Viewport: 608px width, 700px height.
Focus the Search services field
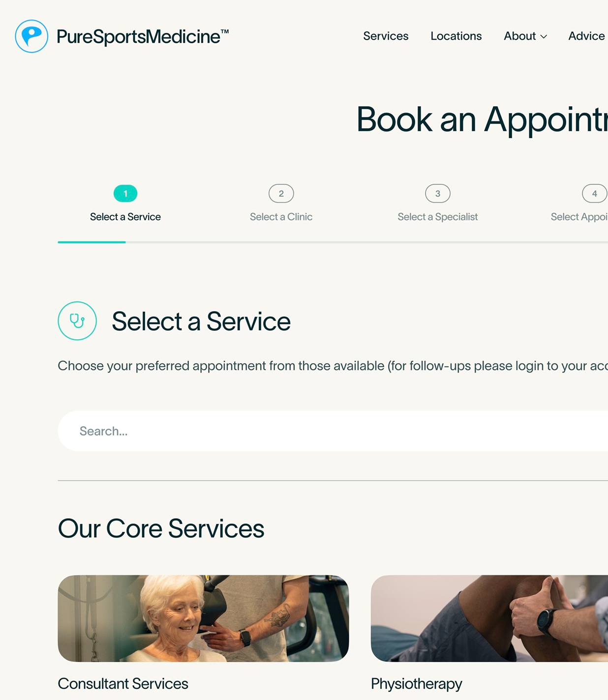(x=333, y=431)
